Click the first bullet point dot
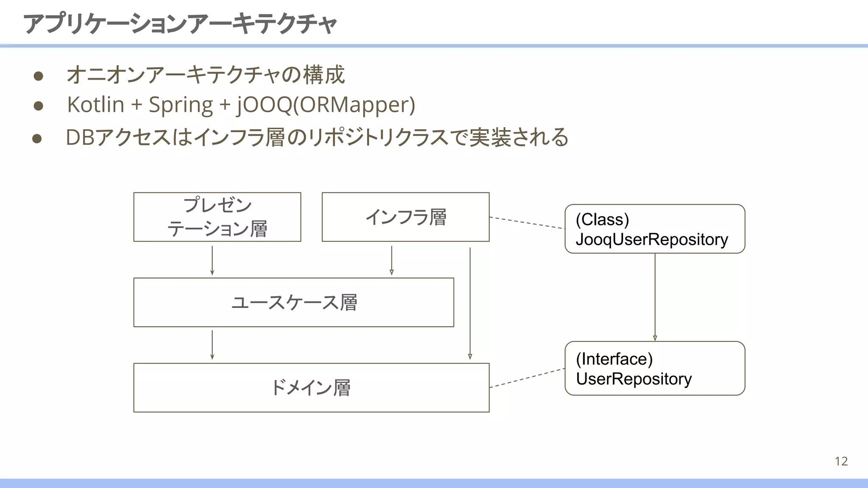Image resolution: width=868 pixels, height=488 pixels. [x=39, y=76]
